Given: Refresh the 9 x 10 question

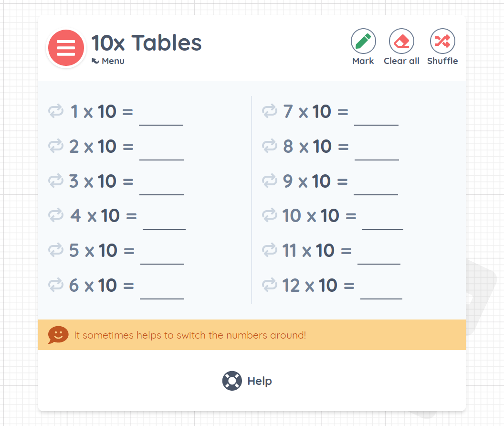Looking at the screenshot, I should click(270, 181).
